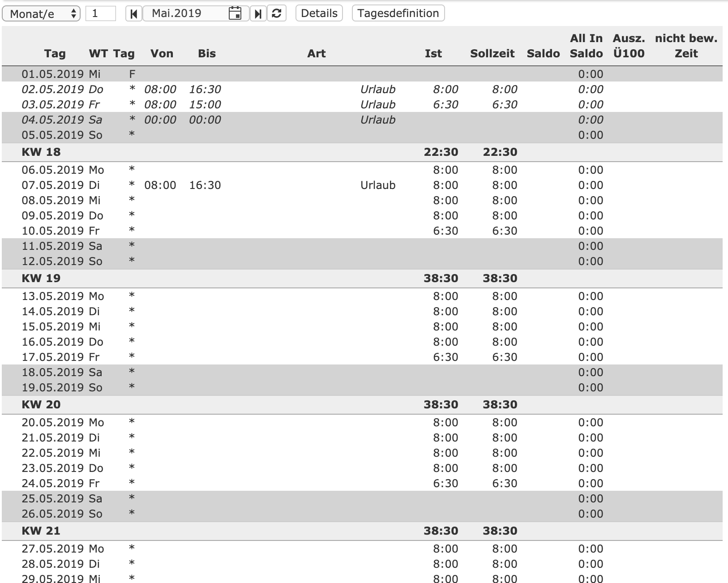The height and width of the screenshot is (583, 728).
Task: Click Urlaub entry on 03.05.2019
Action: [378, 104]
